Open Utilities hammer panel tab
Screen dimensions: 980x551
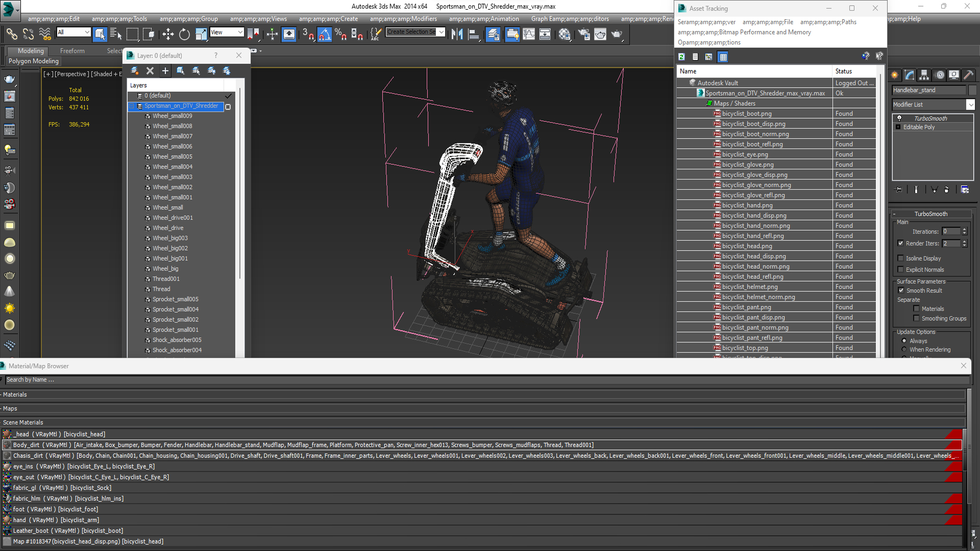(x=969, y=75)
